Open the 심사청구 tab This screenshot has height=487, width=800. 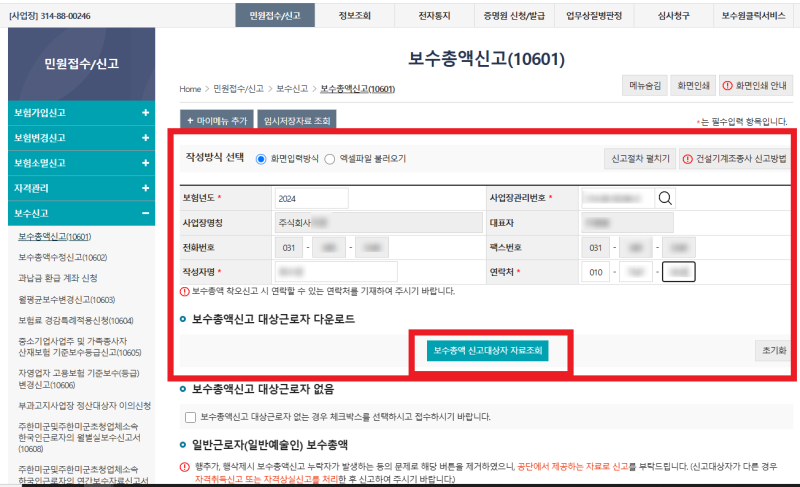(673, 15)
